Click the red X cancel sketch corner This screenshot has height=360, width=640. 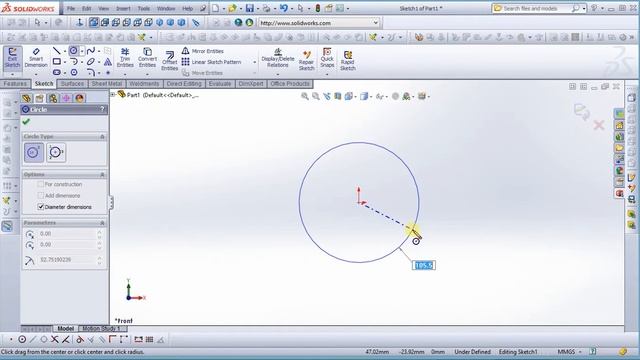pyautogui.click(x=599, y=125)
